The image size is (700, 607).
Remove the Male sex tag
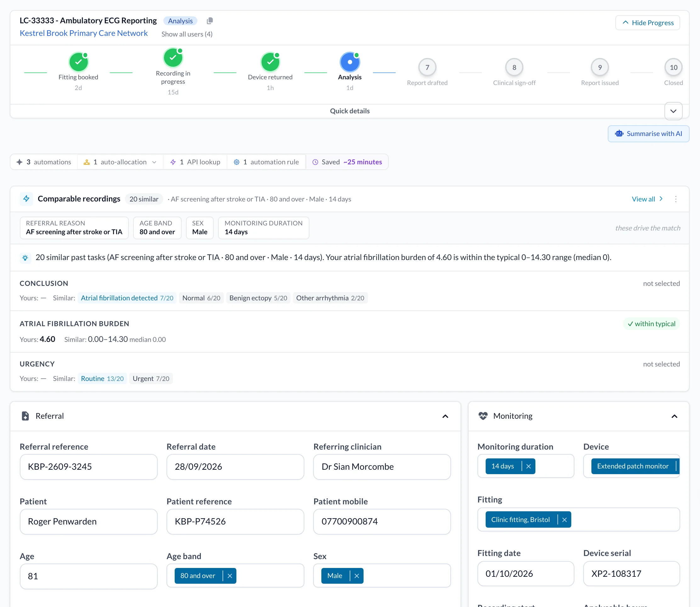tap(357, 576)
